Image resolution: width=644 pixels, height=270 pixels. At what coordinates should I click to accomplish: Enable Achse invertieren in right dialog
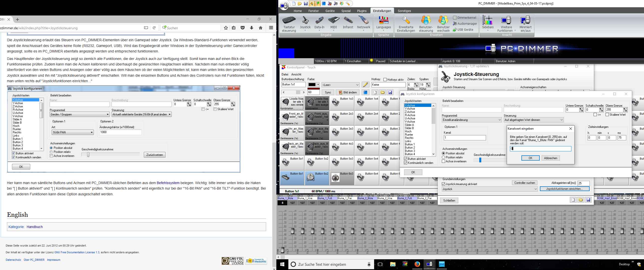444,161
